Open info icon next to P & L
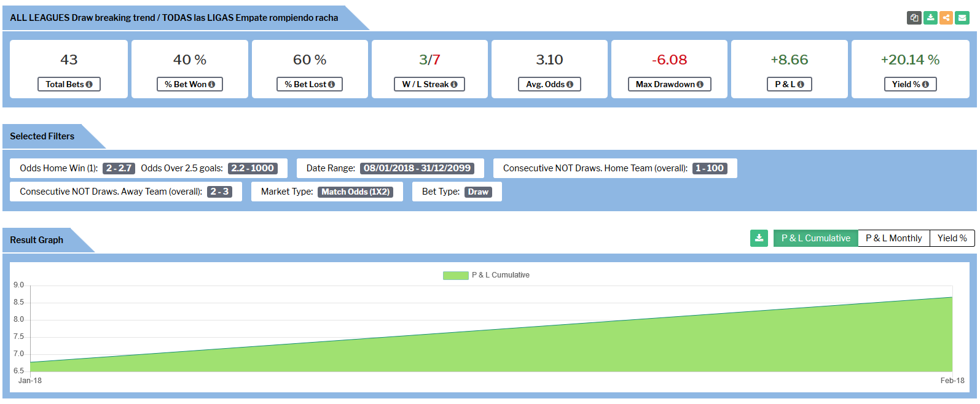This screenshot has width=980, height=404. 801,85
